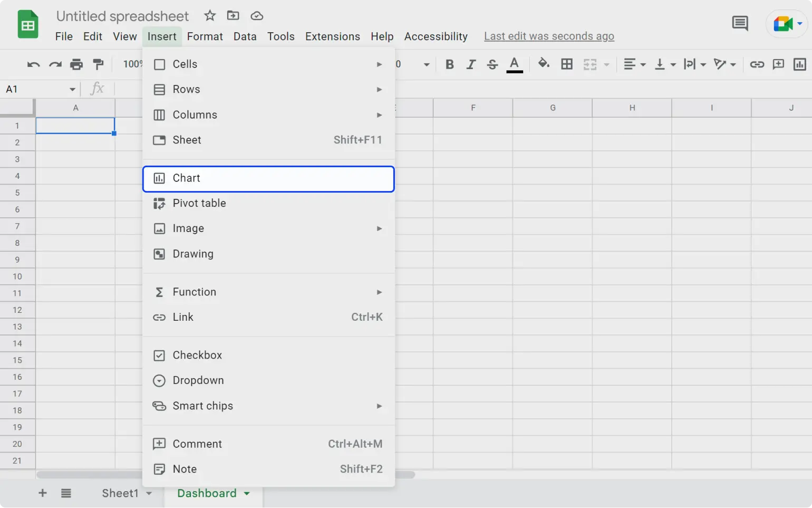Open the Sheet1 tab dropdown arrow
This screenshot has height=508, width=812.
pyautogui.click(x=150, y=493)
